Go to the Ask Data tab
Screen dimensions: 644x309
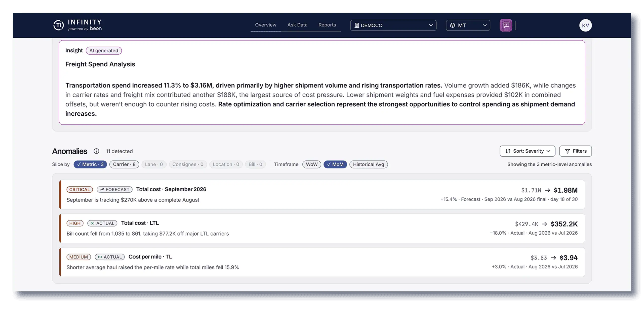297,25
